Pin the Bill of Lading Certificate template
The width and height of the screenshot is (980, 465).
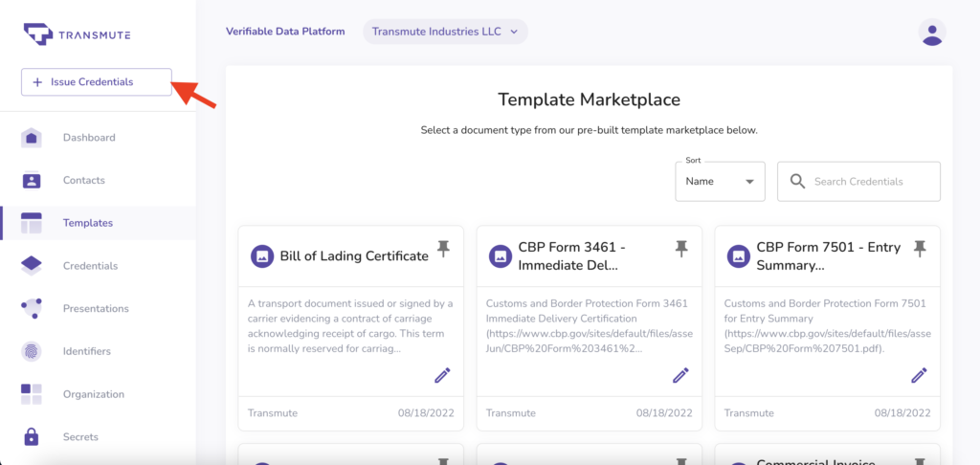[443, 249]
